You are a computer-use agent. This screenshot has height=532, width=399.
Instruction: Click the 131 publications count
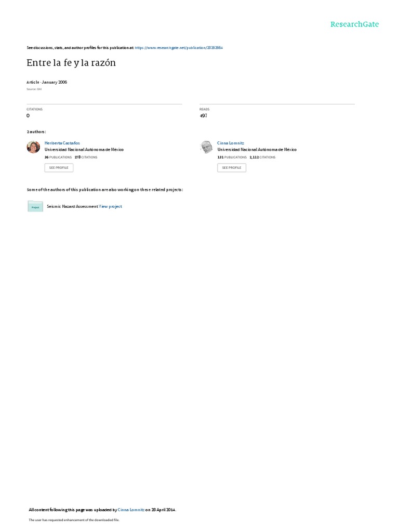[232, 157]
